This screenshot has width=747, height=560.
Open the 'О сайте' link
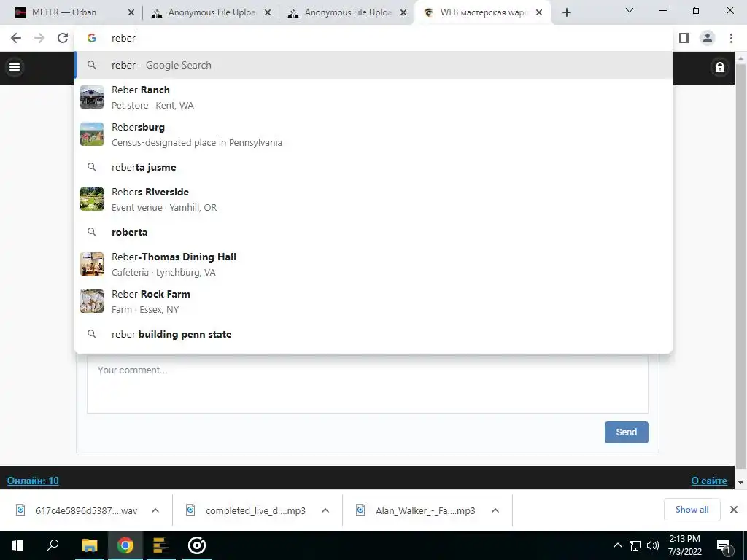709,481
